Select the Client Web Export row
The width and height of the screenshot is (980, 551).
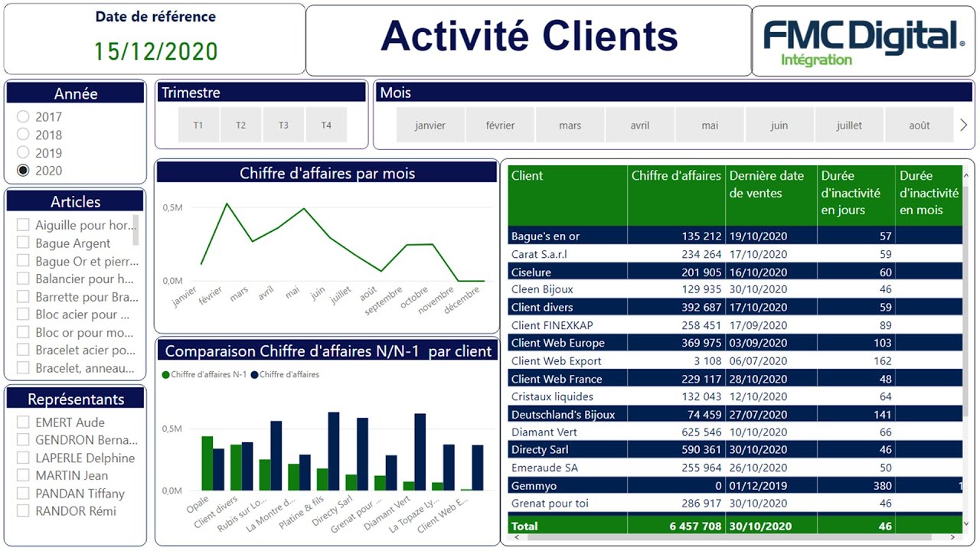tap(735, 360)
